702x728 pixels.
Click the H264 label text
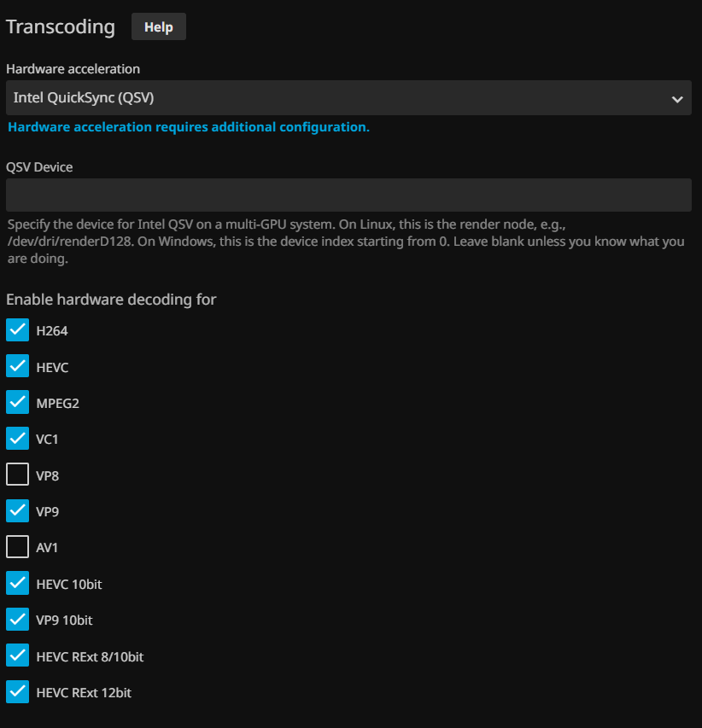(51, 331)
